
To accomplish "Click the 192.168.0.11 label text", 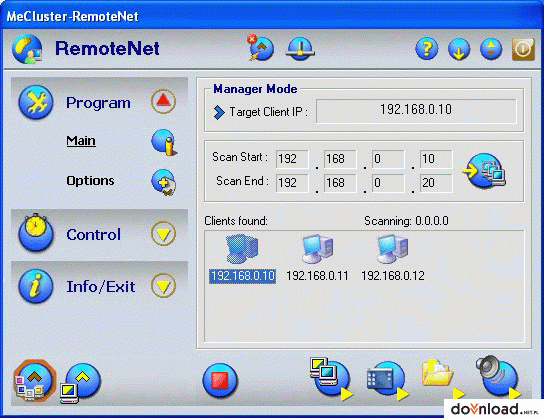I will [317, 276].
